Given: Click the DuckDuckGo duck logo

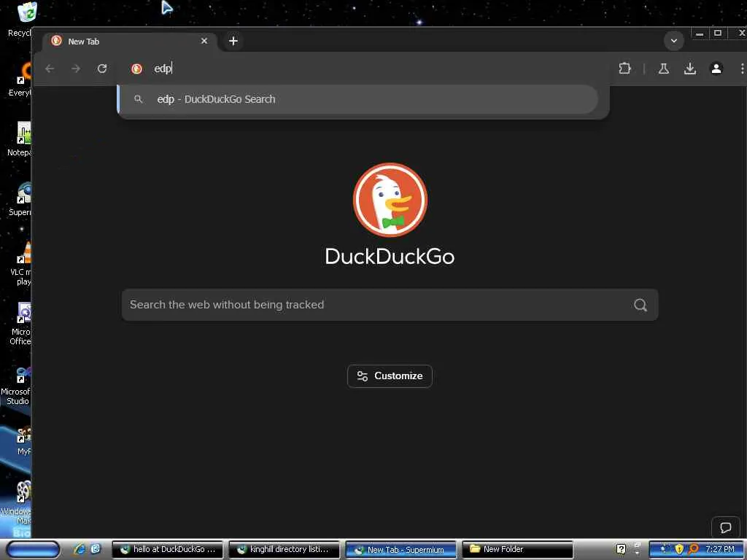Looking at the screenshot, I should click(390, 200).
